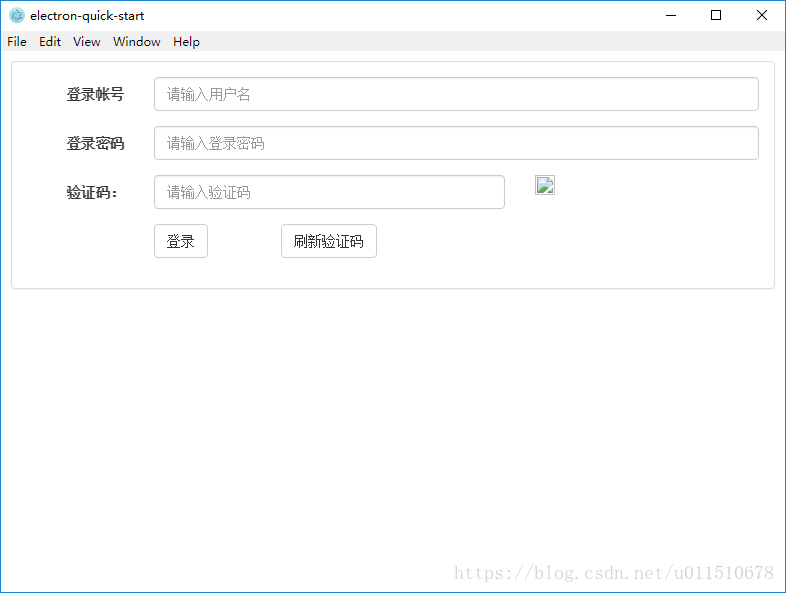Open the Window menu

(136, 42)
